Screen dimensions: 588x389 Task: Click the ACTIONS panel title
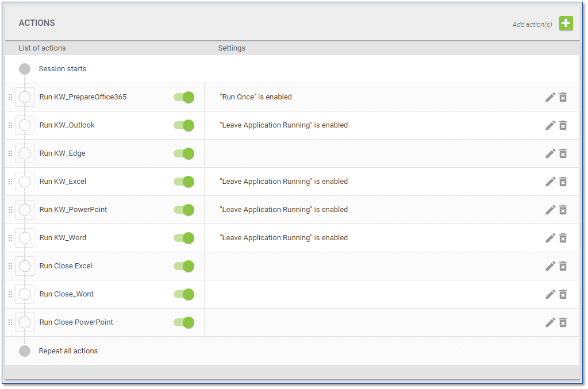tap(37, 23)
